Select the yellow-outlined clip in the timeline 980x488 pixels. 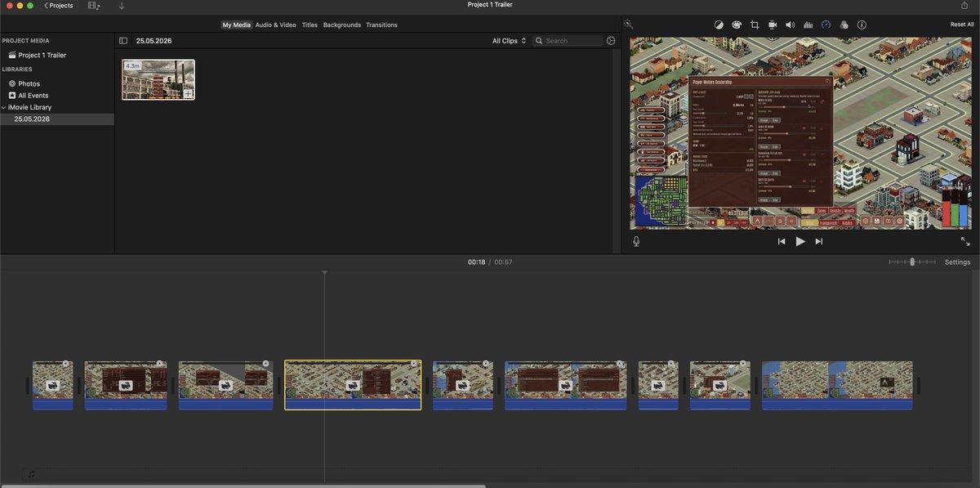coord(353,385)
